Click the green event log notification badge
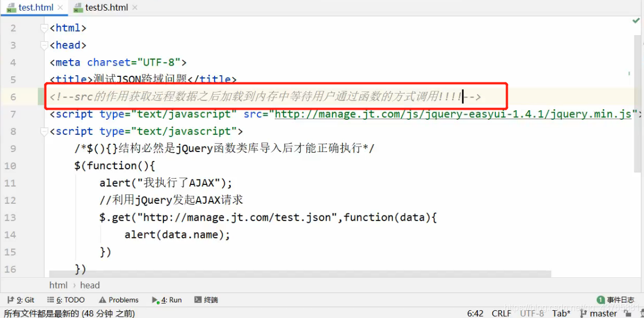Screen dimensions: 644x318 click(x=601, y=300)
